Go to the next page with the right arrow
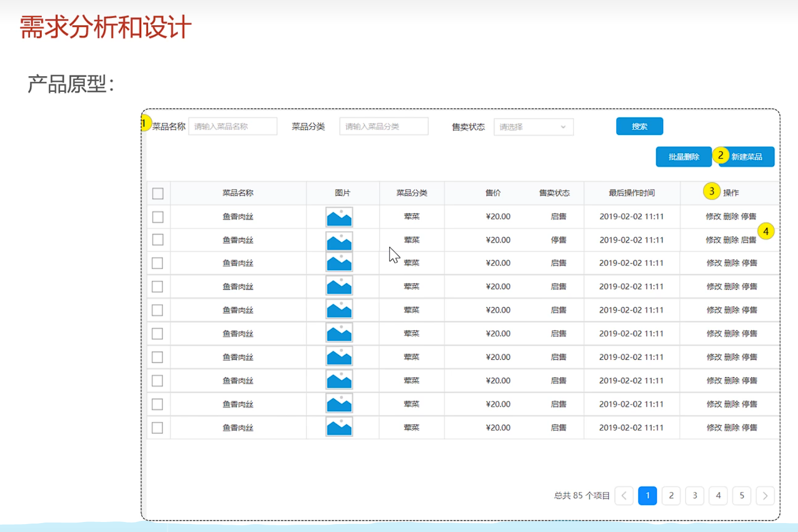The image size is (798, 532). click(x=765, y=496)
